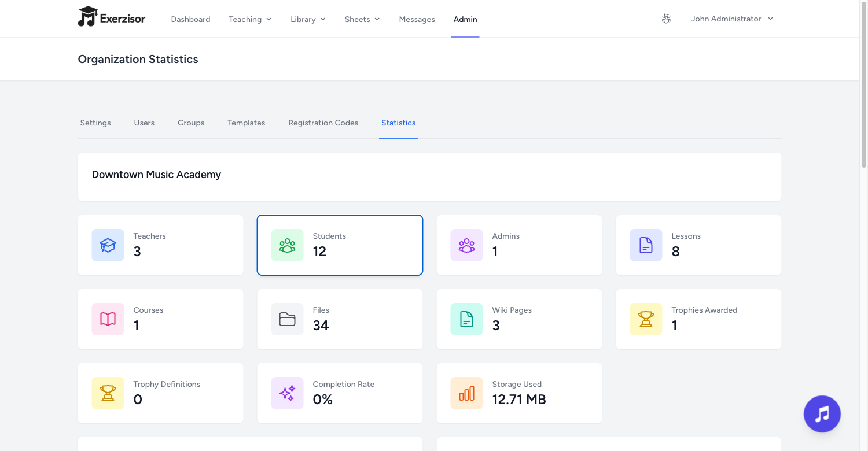
Task: Click the Files folder icon
Action: (287, 319)
